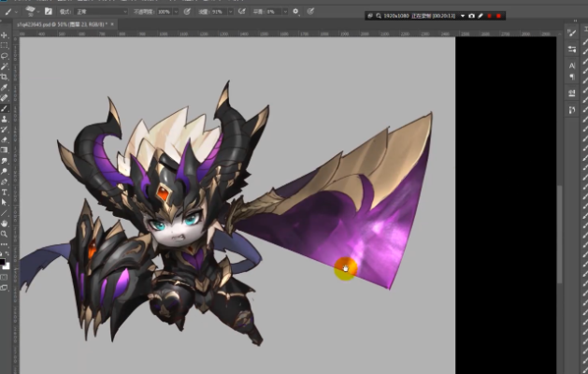588x374 pixels.
Task: Expand the collapsed panel dock
Action: click(575, 21)
